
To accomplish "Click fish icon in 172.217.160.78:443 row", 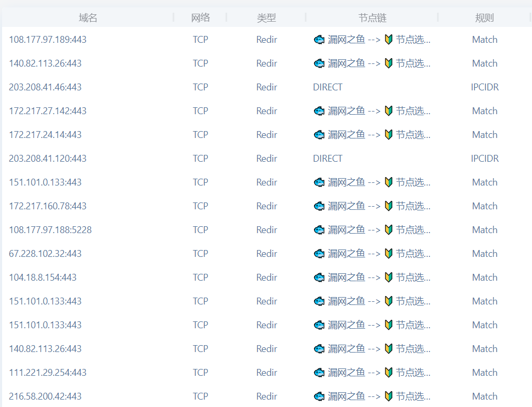I will [319, 206].
